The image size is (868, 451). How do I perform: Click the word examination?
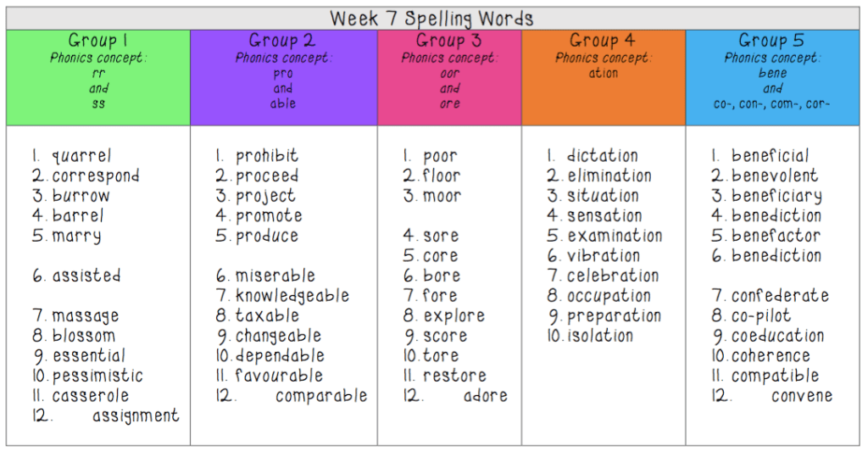[615, 236]
